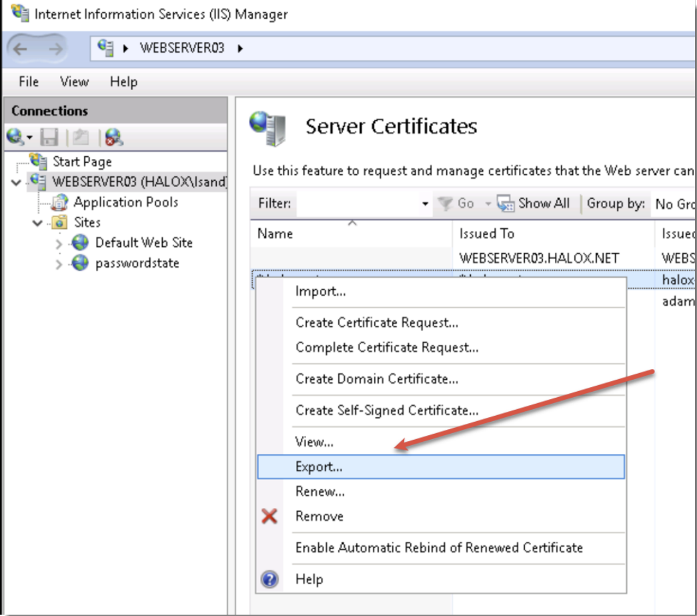The height and width of the screenshot is (616, 697).
Task: Select WEBSERVER03 (HALOX\lsand) tree item
Action: click(139, 182)
